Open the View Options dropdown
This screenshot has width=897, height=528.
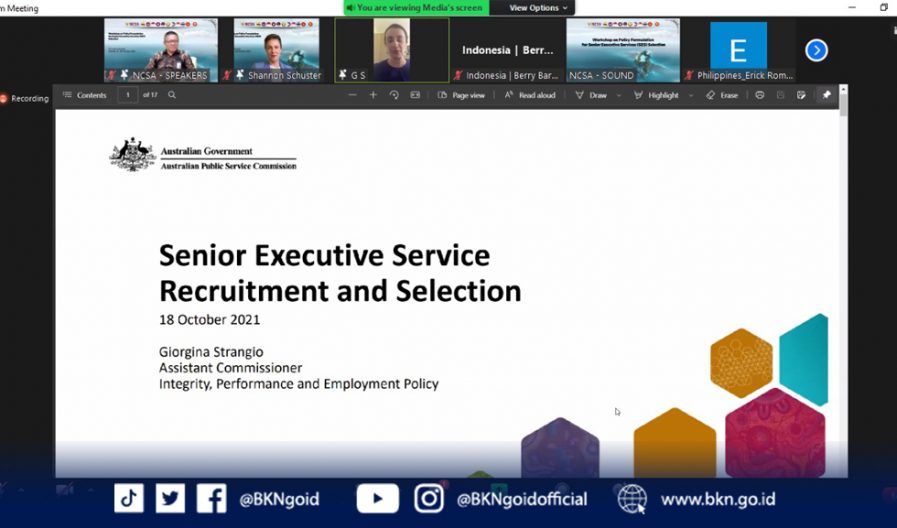pos(538,8)
